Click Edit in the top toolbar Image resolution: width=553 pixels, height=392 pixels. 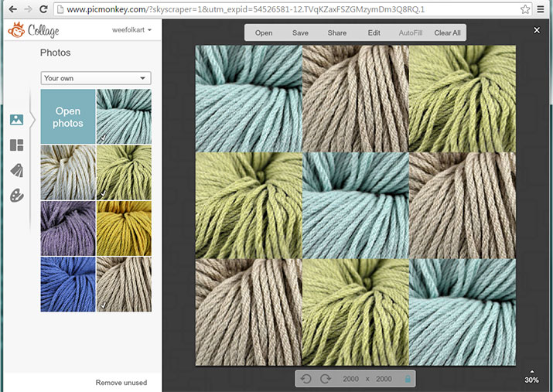click(x=374, y=32)
